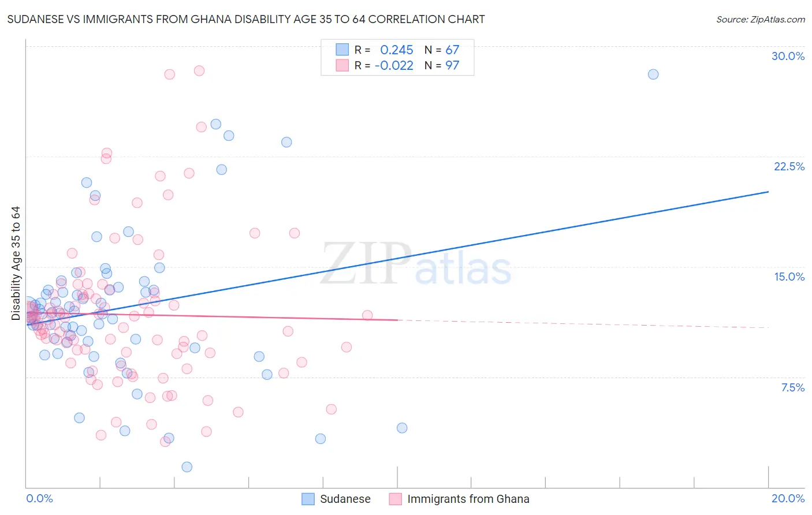Click the 0.0% x-axis label

[40, 498]
